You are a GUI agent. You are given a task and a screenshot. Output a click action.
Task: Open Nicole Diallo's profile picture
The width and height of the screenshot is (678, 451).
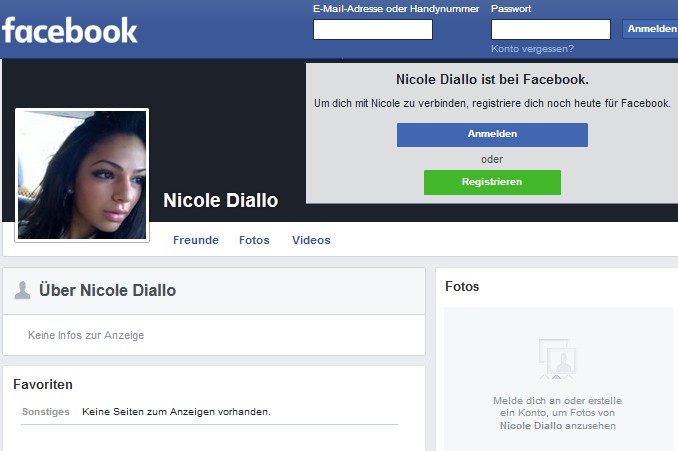coord(82,175)
